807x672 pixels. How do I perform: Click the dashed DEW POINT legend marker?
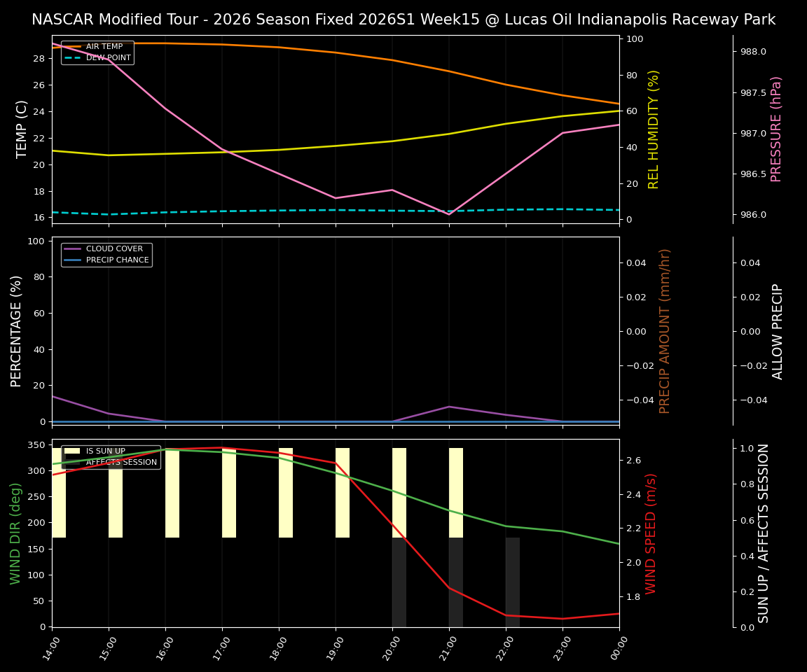[74, 57]
